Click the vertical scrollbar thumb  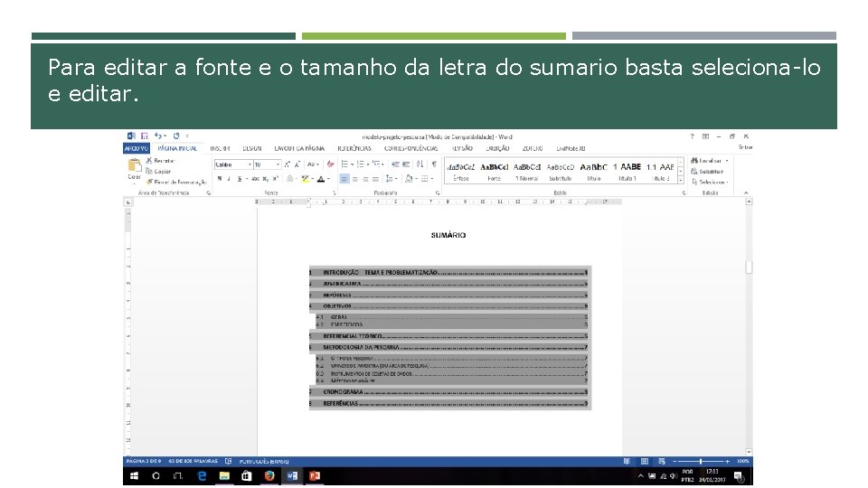[x=749, y=267]
